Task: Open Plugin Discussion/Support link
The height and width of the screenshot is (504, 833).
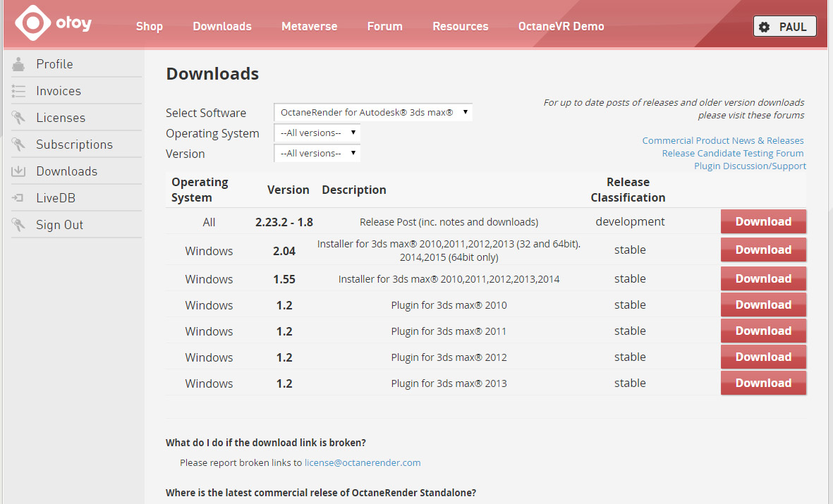Action: pos(750,166)
